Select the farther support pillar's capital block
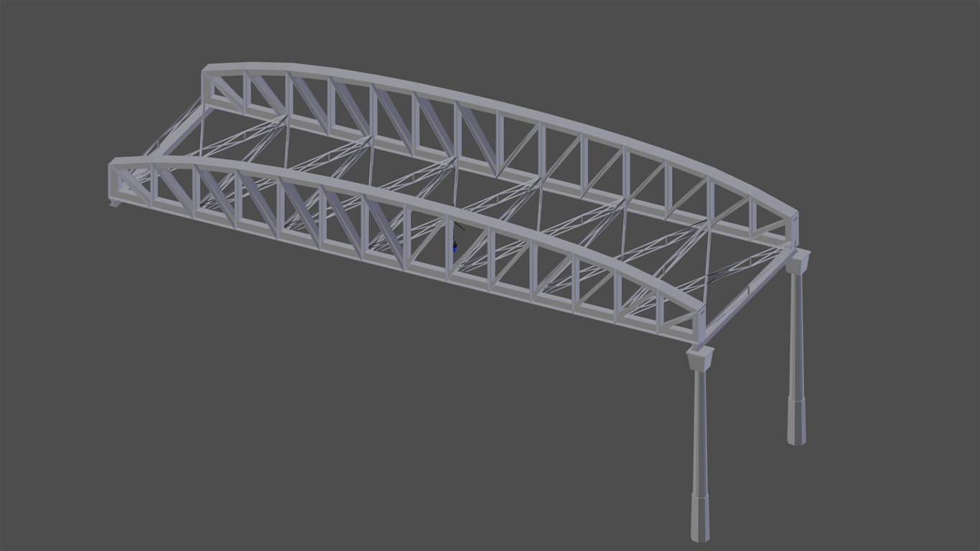 pos(797,261)
